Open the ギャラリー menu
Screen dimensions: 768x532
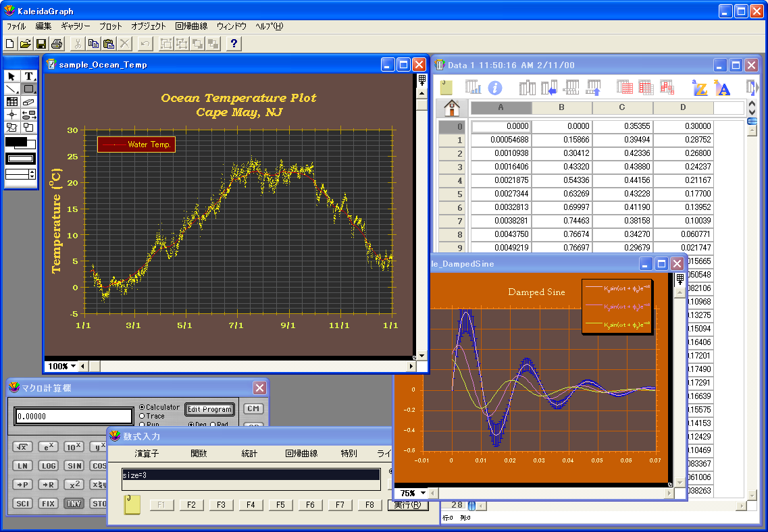coord(76,26)
